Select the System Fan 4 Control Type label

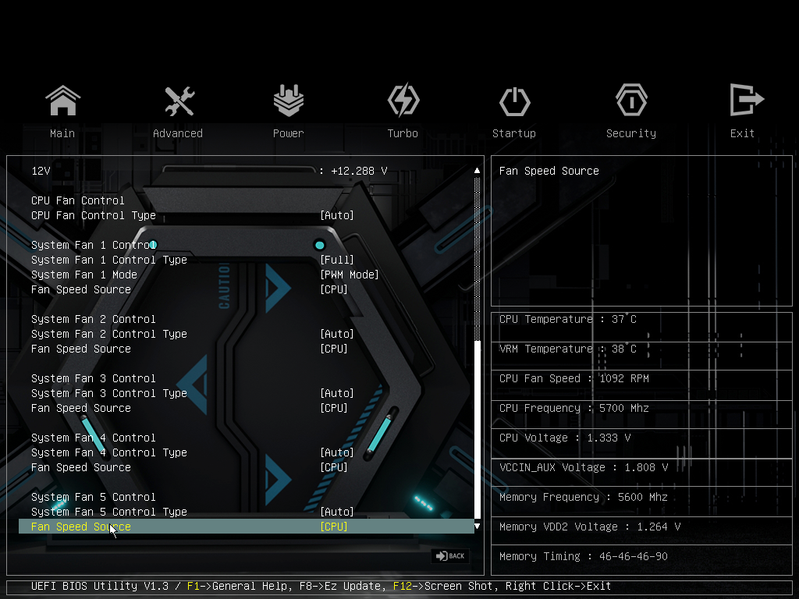coord(109,452)
